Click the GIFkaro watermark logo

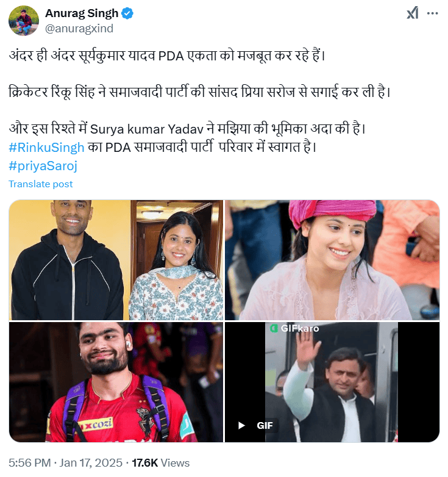(x=295, y=328)
